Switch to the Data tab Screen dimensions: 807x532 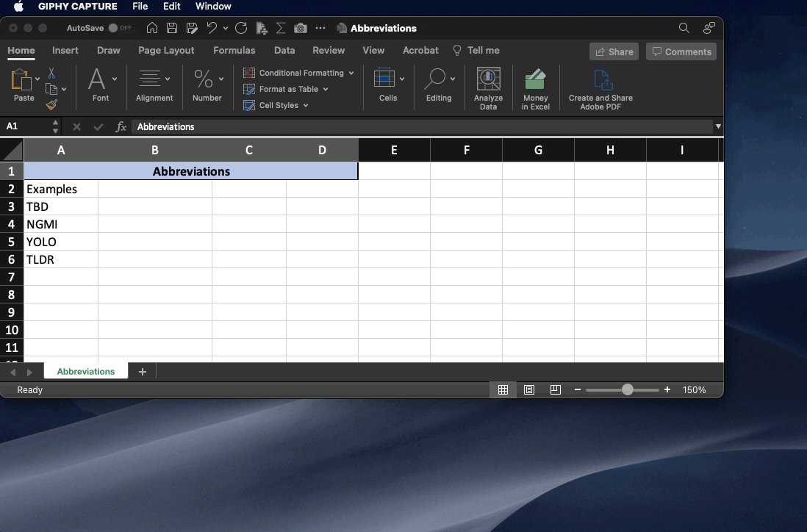(x=284, y=51)
